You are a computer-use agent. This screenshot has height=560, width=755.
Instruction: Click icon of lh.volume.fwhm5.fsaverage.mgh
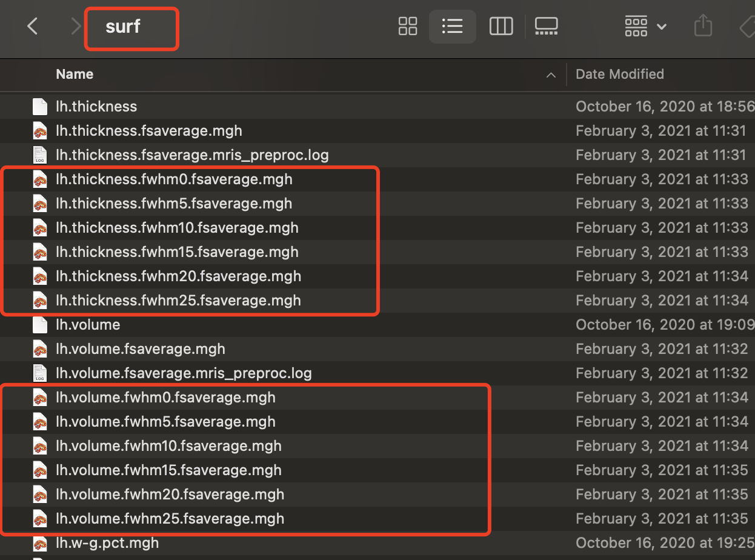[40, 422]
